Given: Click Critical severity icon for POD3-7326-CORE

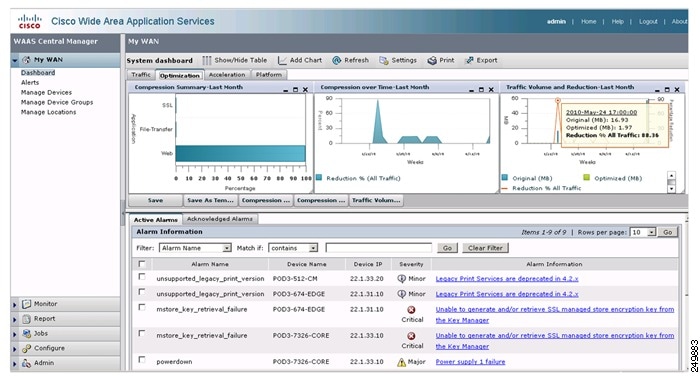Looking at the screenshot, I should pyautogui.click(x=411, y=336).
